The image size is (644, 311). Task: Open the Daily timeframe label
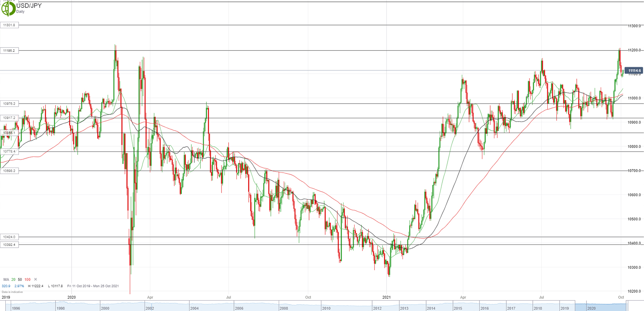tap(20, 12)
